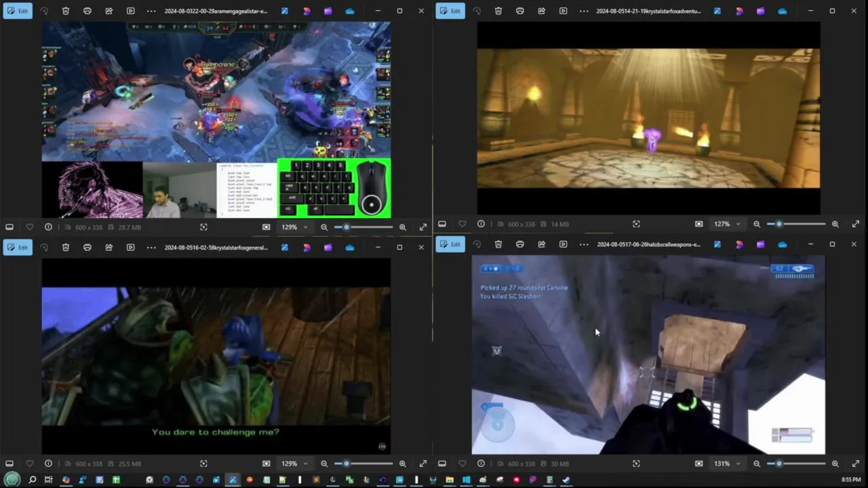Delete the aramengagealistar photo
This screenshot has height=488, width=868.
click(x=66, y=11)
